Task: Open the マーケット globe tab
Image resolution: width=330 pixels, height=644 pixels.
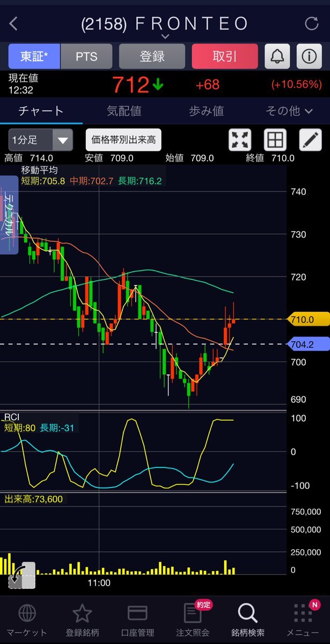Action: tap(27, 620)
